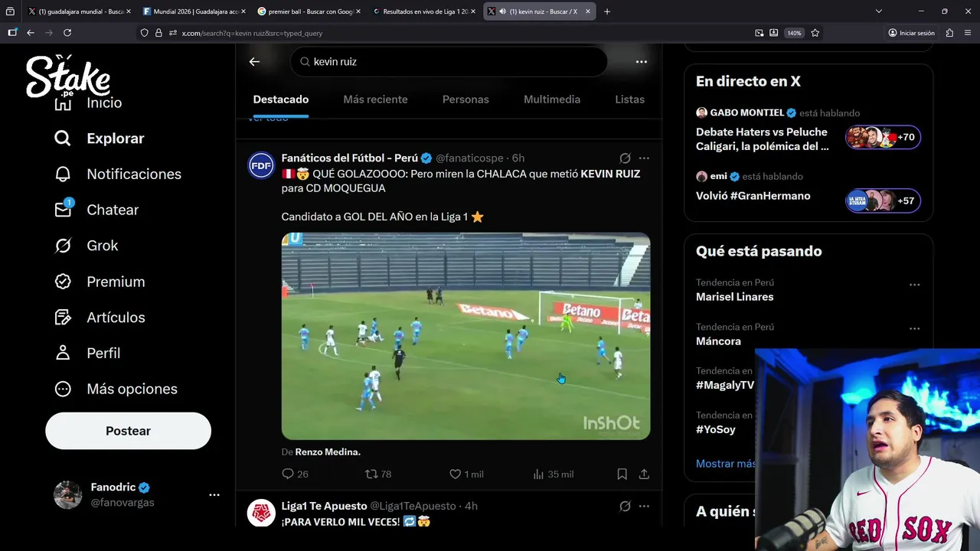The height and width of the screenshot is (551, 980).
Task: Open Renzo Medina credit link
Action: coord(328,452)
